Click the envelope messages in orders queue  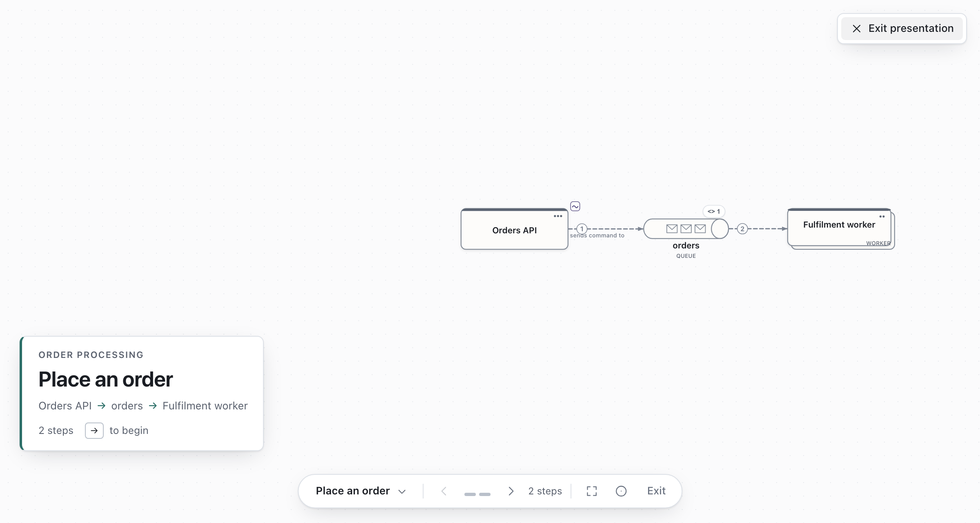(686, 229)
